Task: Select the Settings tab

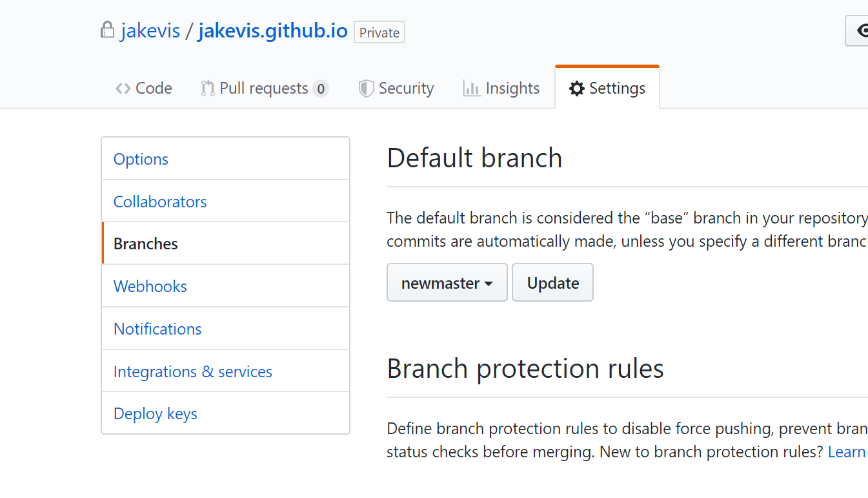Action: [x=607, y=88]
